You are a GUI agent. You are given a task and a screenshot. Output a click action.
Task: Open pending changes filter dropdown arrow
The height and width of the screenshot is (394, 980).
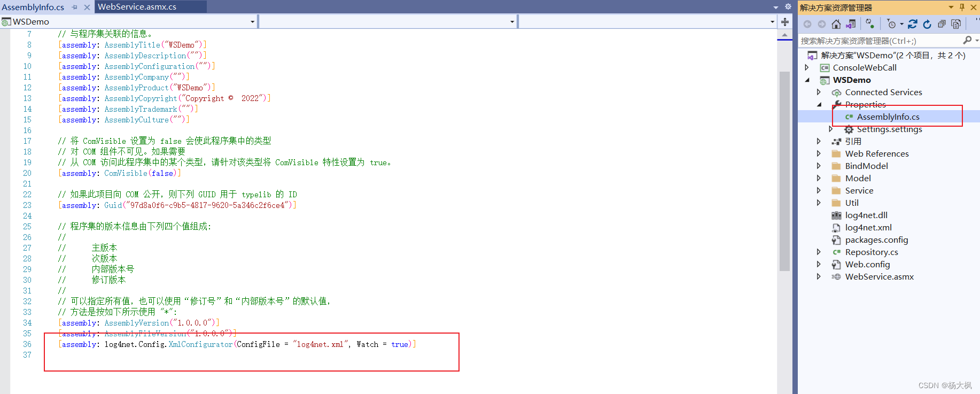click(901, 24)
